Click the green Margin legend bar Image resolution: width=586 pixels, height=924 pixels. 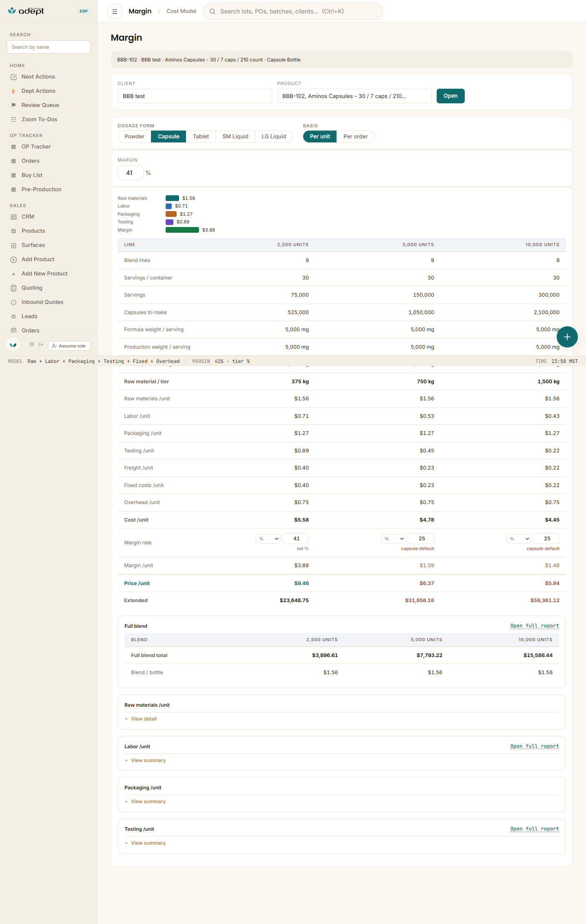tap(182, 230)
